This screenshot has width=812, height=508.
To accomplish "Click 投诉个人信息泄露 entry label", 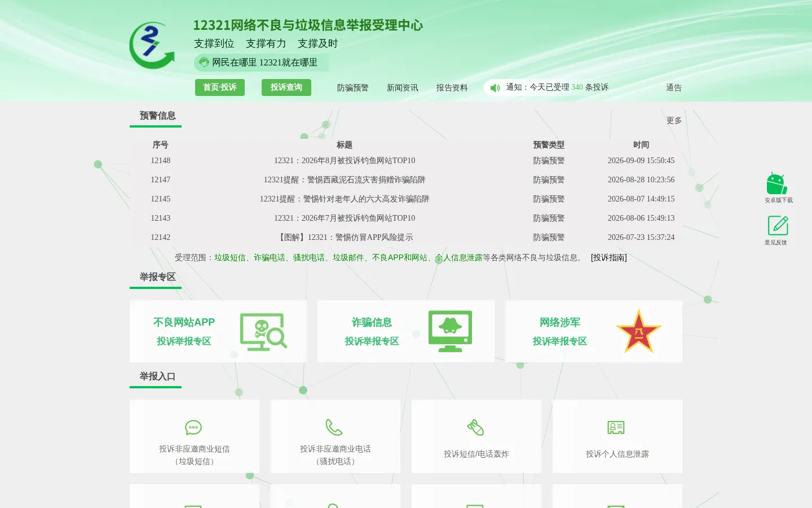I will pos(617,454).
